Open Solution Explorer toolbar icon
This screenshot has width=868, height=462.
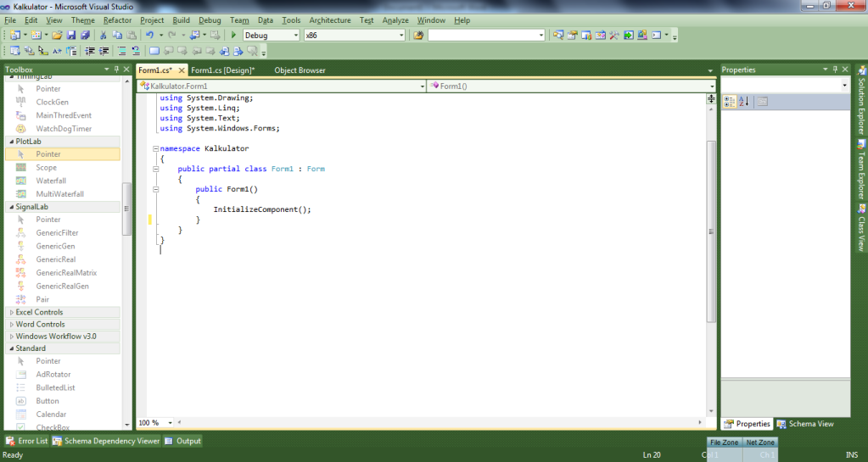point(558,35)
